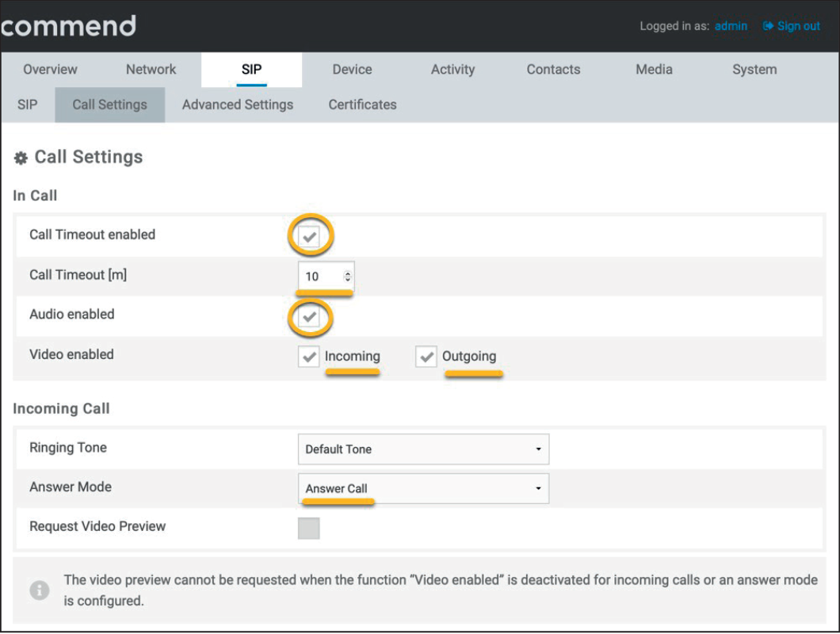Open the Answer Mode dropdown
The height and width of the screenshot is (634, 840).
pyautogui.click(x=423, y=488)
